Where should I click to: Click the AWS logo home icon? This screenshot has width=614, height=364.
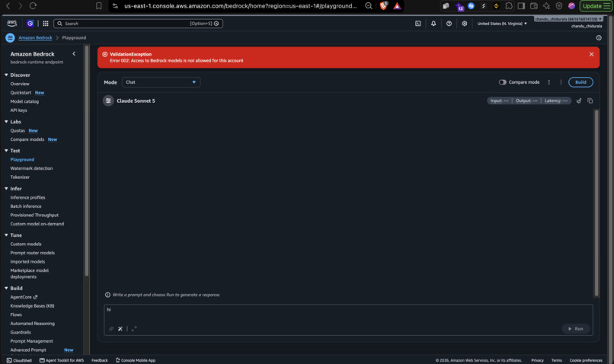[11, 23]
